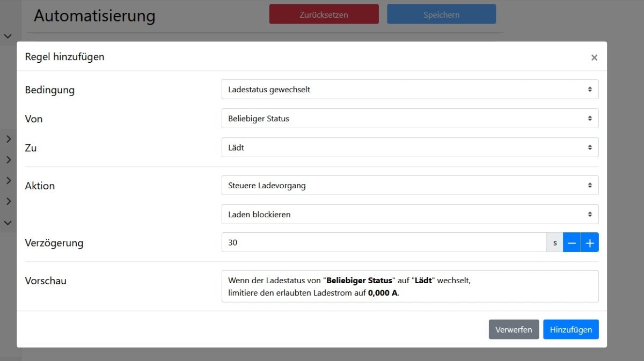Click the Regel hinzufügen dialog title
Viewport: 644px width, 361px height.
coord(64,56)
